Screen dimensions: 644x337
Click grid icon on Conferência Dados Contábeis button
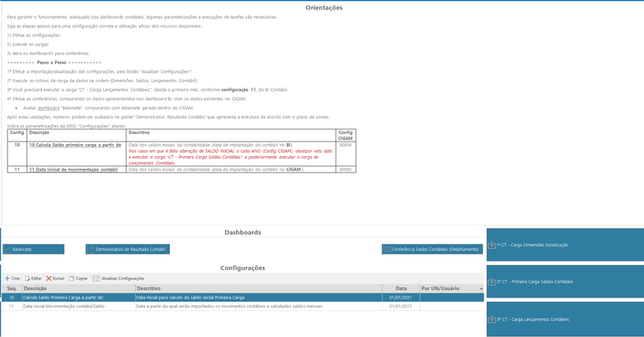tap(387, 250)
